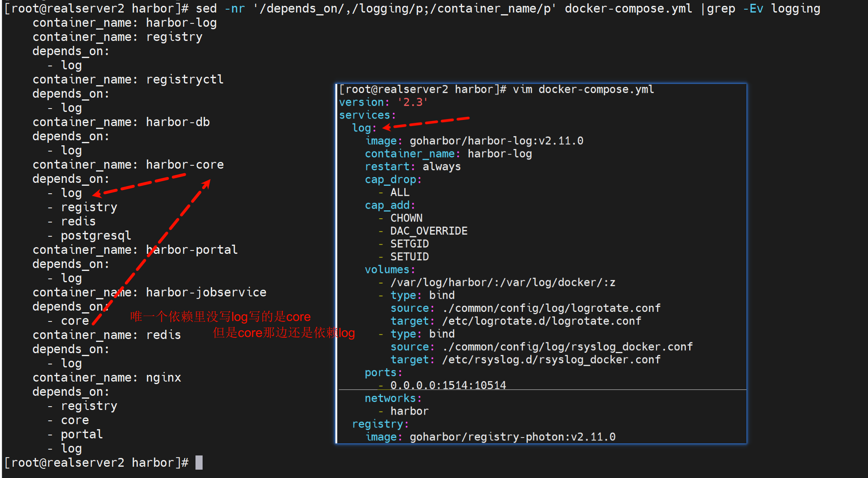
Task: Click the 'DAC_OVERRIDE' capability entry
Action: click(x=429, y=231)
